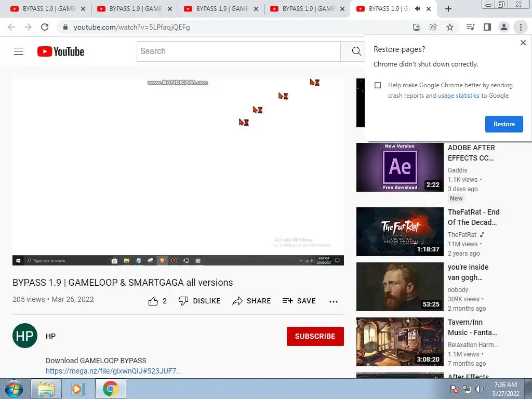532x399 pixels.
Task: Click the ADOBE AFTER EFFECTS CC title
Action: pos(471,153)
